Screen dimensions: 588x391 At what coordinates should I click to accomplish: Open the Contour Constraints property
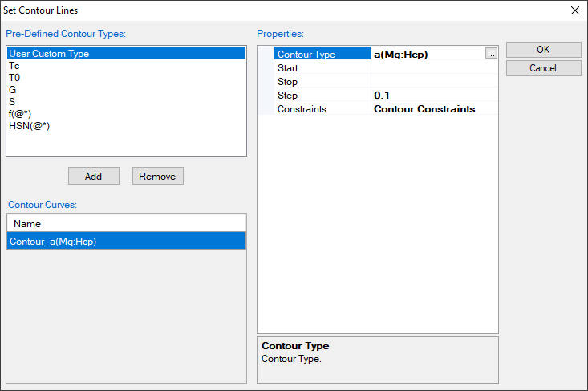point(433,109)
